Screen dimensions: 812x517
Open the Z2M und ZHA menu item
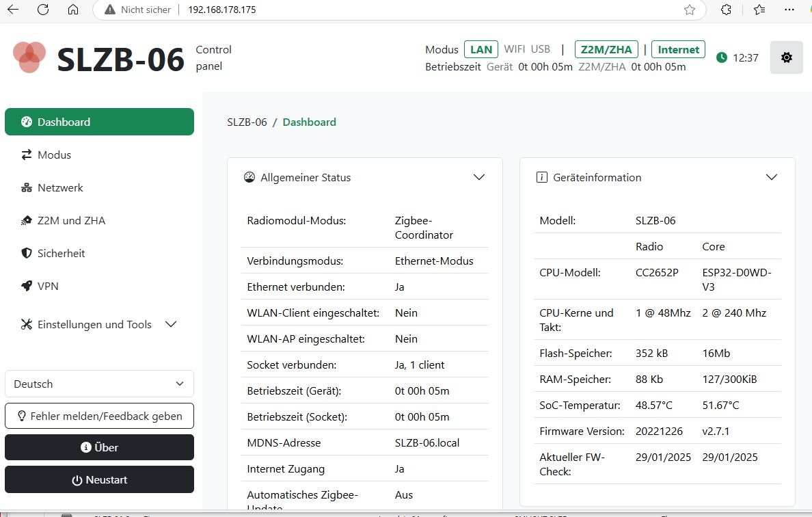[99, 221]
